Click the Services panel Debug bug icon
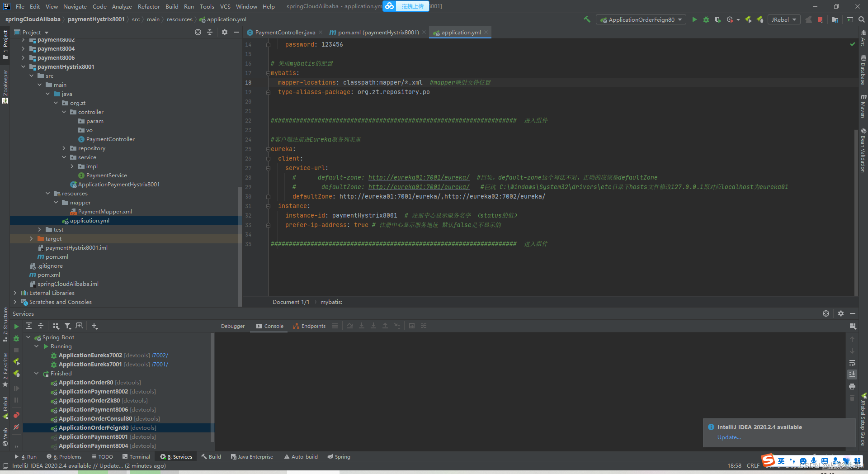 tap(16, 338)
